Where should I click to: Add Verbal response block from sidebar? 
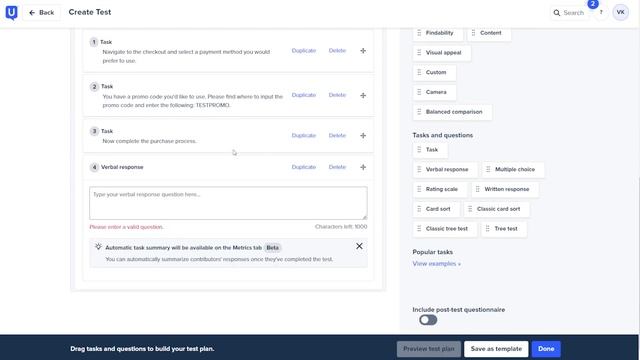(445, 169)
